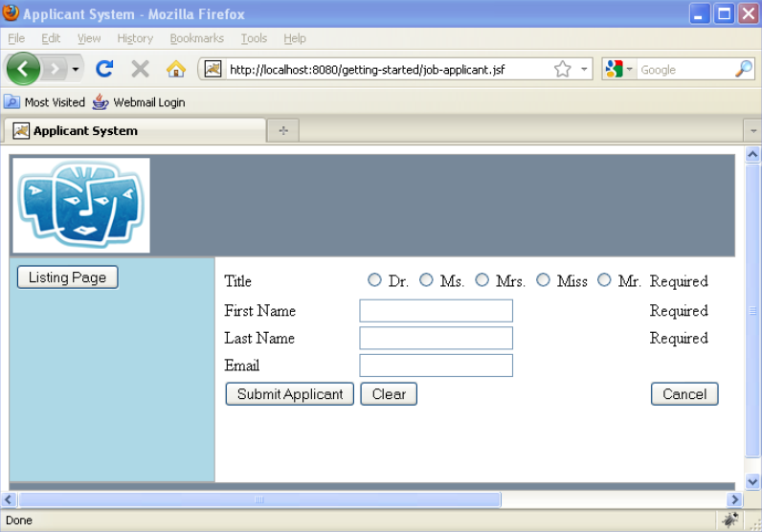Choose the Mrs. title option
This screenshot has height=532, width=762.
[x=482, y=280]
